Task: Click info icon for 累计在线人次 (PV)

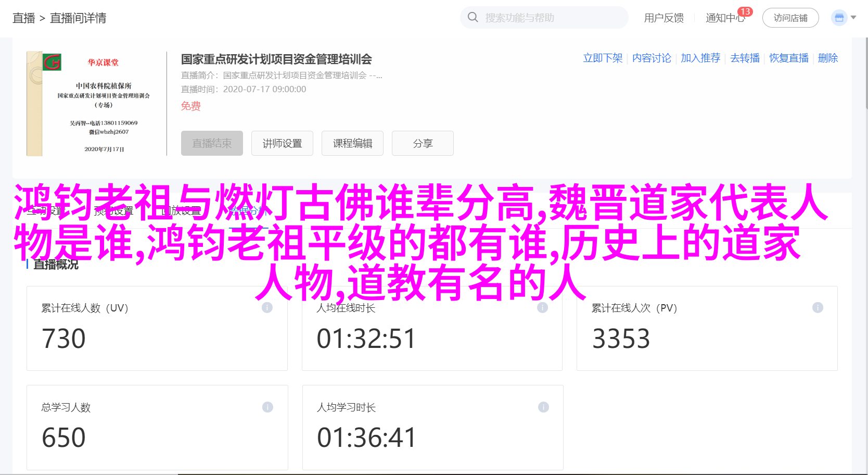Action: [818, 307]
